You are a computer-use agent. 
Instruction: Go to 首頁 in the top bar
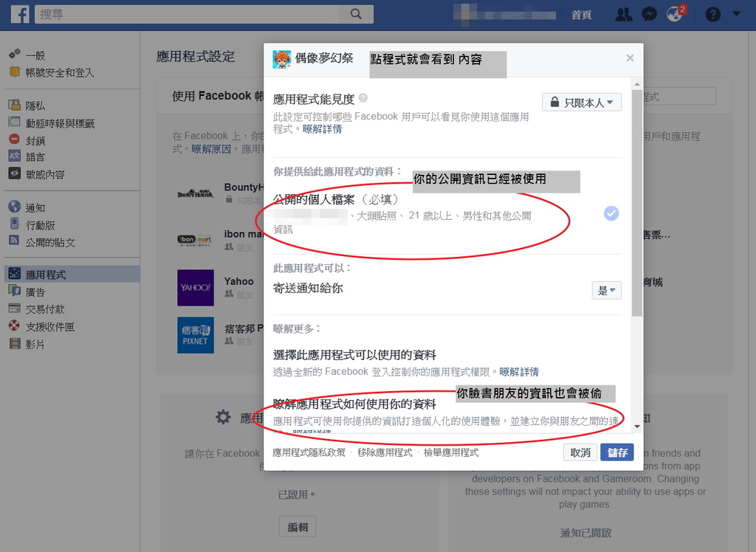[582, 15]
